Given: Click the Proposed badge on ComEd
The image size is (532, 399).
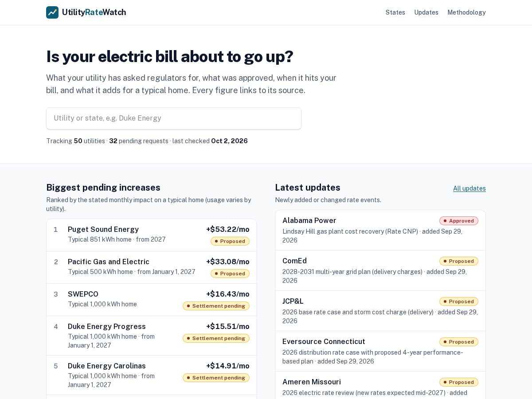Looking at the screenshot, I should tap(459, 261).
